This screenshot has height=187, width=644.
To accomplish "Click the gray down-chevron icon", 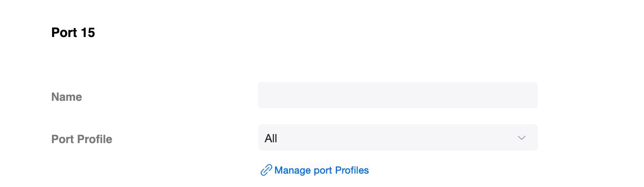I will [x=522, y=138].
